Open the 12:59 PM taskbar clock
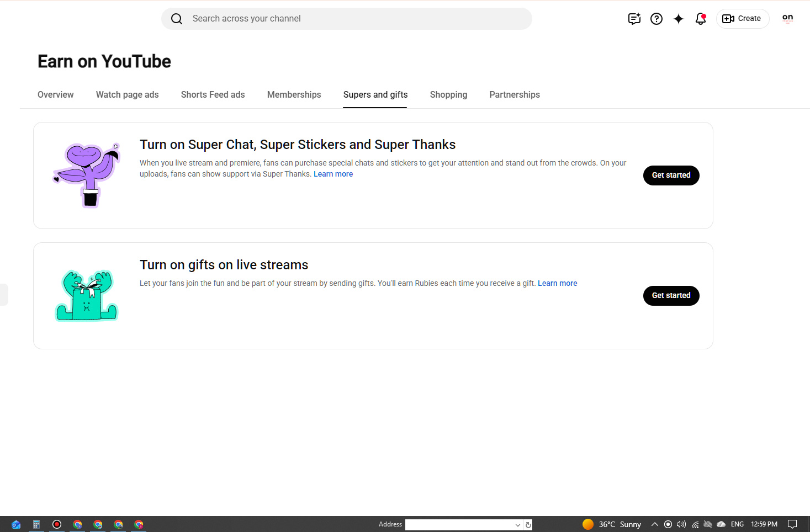The image size is (810, 532). click(764, 524)
